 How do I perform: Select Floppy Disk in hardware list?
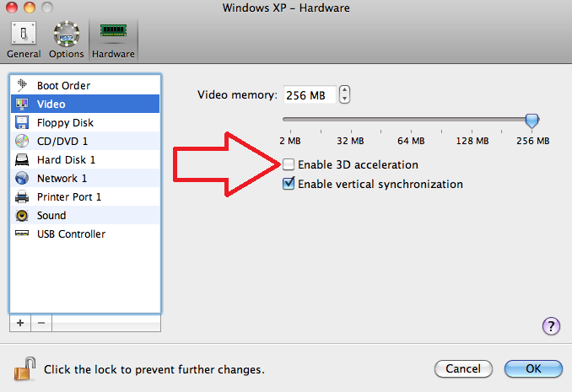(x=85, y=122)
